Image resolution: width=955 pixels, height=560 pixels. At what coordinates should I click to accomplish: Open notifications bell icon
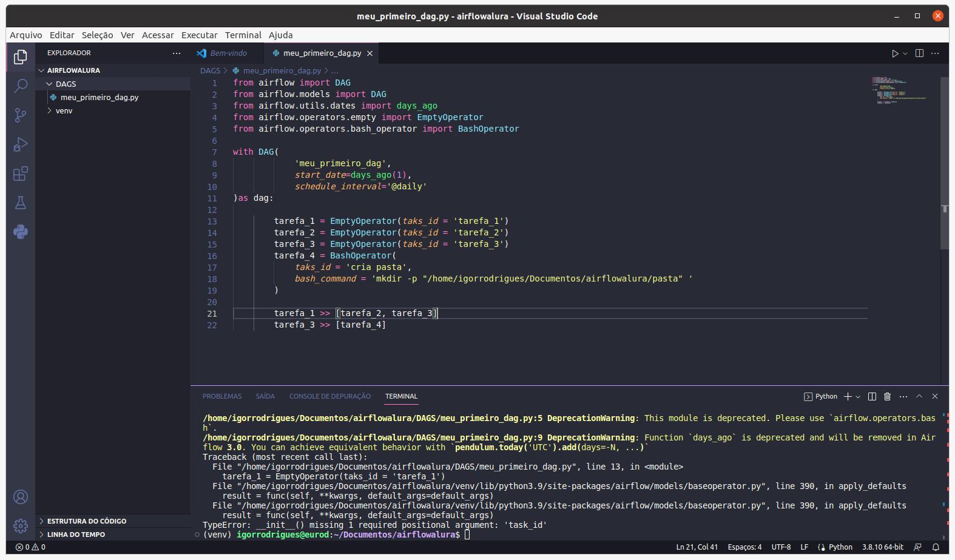[936, 547]
